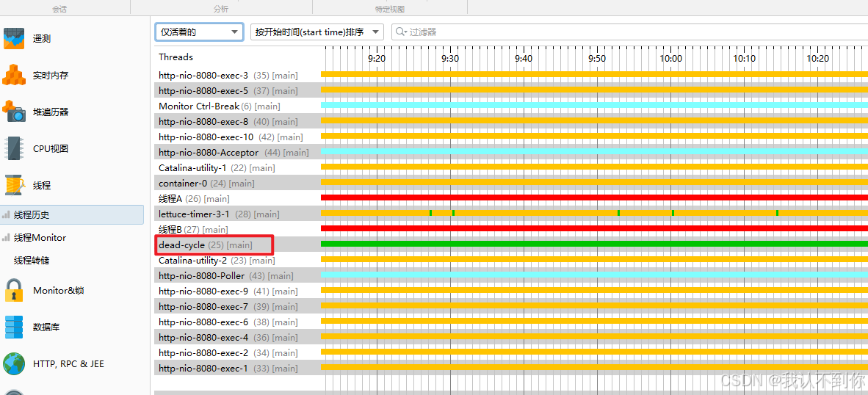Open the 仅活着的 thread filter dropdown

coord(199,32)
